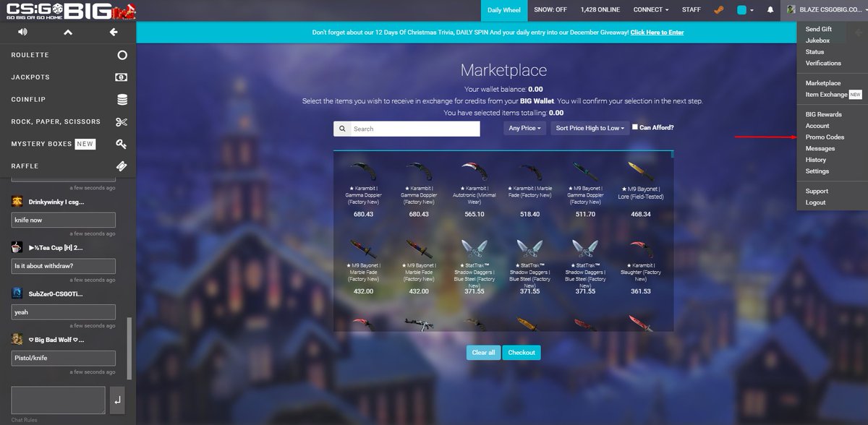Image resolution: width=868 pixels, height=425 pixels.
Task: Click the 1,428 ONLINE counter
Action: [600, 10]
